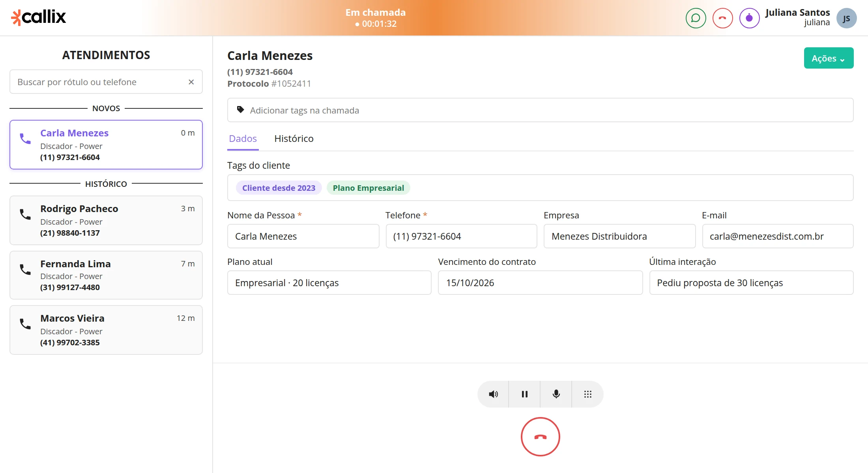Pause the call with the hold button
Image resolution: width=868 pixels, height=473 pixels.
pyautogui.click(x=525, y=394)
